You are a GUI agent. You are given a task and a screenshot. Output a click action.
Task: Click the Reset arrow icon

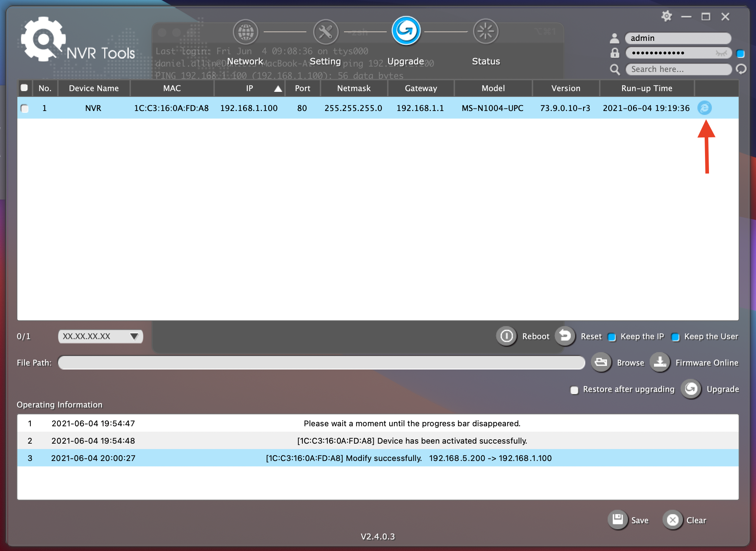pos(565,336)
